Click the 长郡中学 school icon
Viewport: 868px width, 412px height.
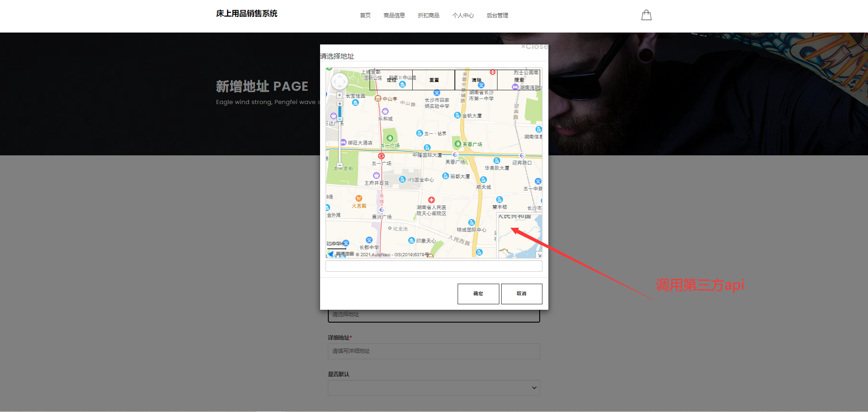point(369,240)
